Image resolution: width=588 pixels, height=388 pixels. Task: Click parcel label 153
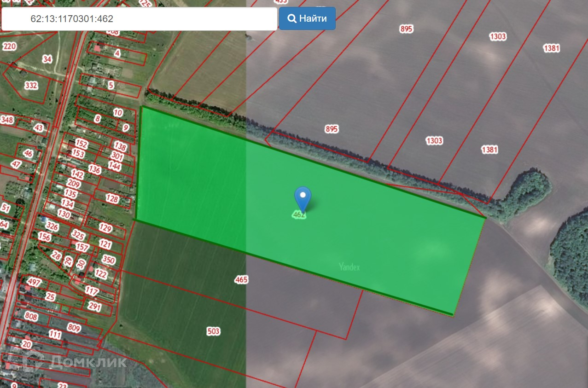tap(78, 153)
